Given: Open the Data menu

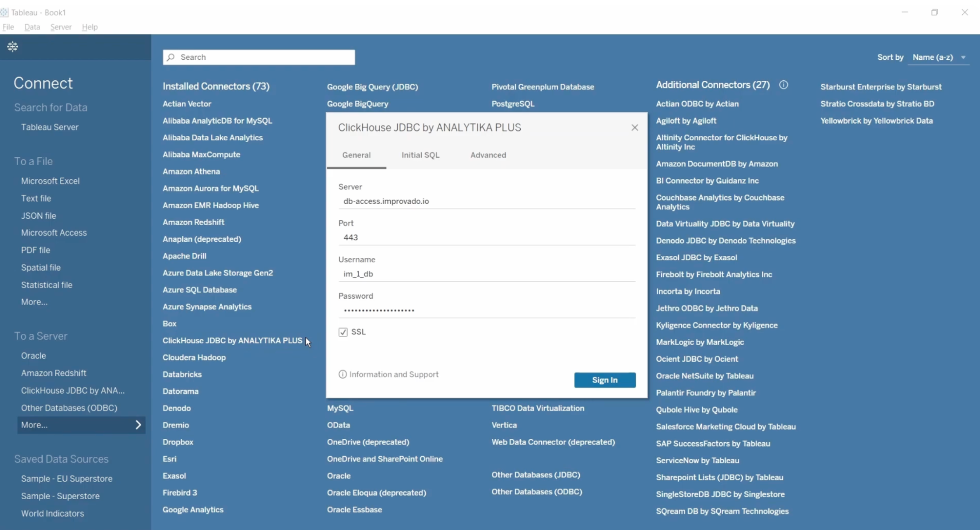Looking at the screenshot, I should tap(32, 27).
